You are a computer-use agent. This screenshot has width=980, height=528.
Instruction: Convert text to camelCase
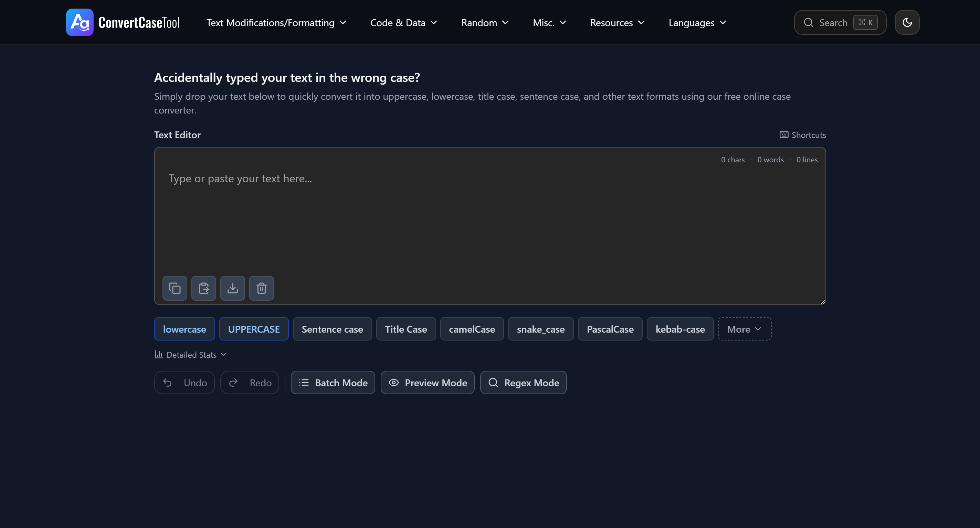[x=472, y=329]
